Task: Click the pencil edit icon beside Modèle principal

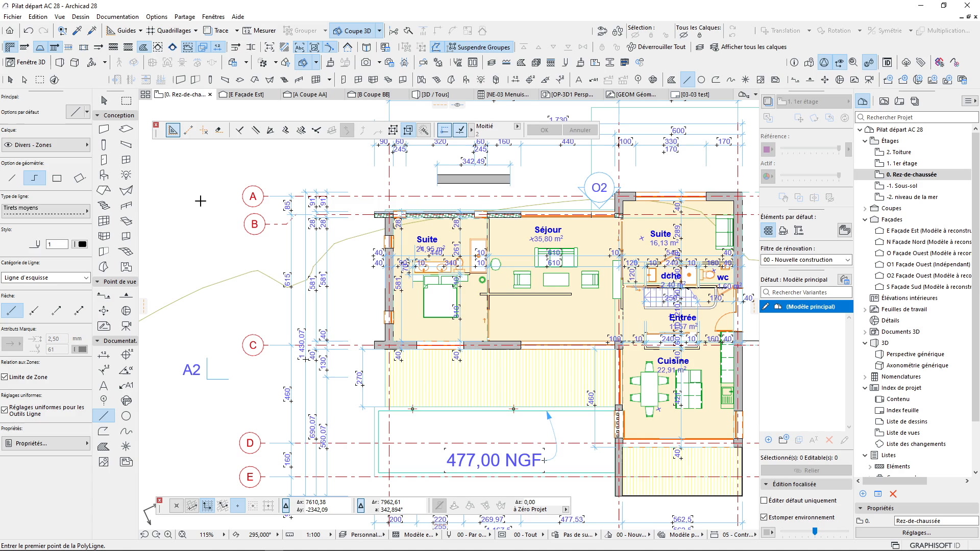Action: coord(766,307)
